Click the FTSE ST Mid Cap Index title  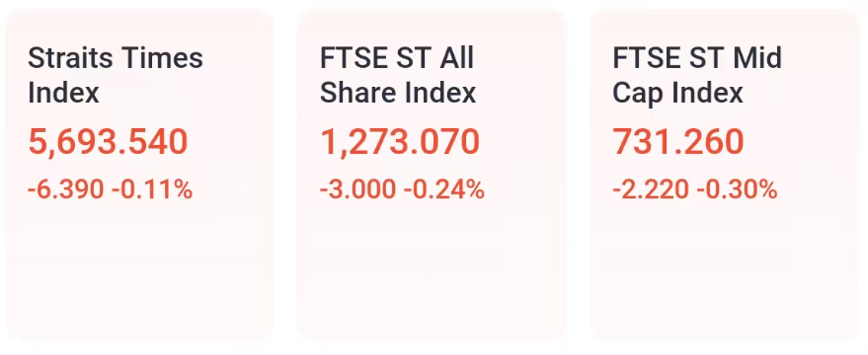pos(697,75)
